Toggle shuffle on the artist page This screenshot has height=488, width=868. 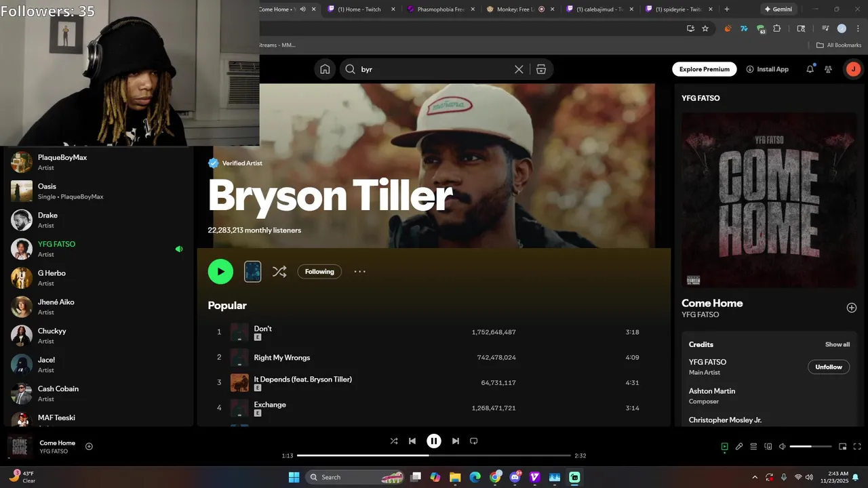(x=279, y=272)
